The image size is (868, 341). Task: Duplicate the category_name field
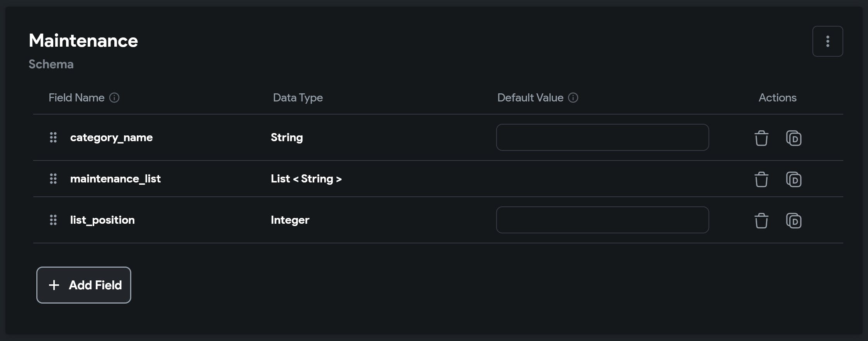[x=793, y=138]
